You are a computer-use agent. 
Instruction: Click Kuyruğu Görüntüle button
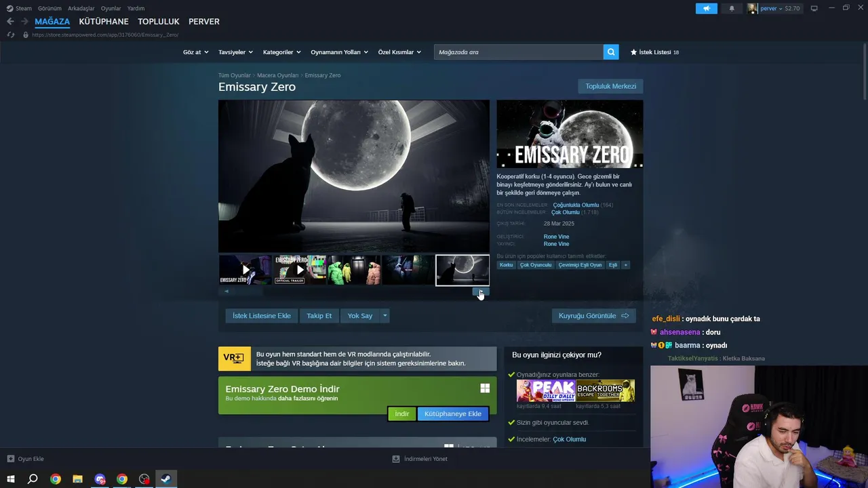pos(593,316)
